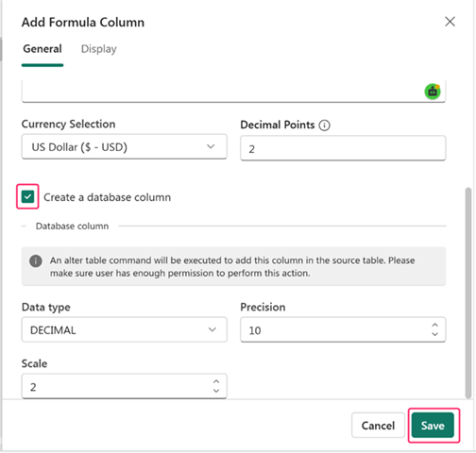Image resolution: width=476 pixels, height=453 pixels.
Task: Click the Decimal Points input field
Action: pos(343,148)
